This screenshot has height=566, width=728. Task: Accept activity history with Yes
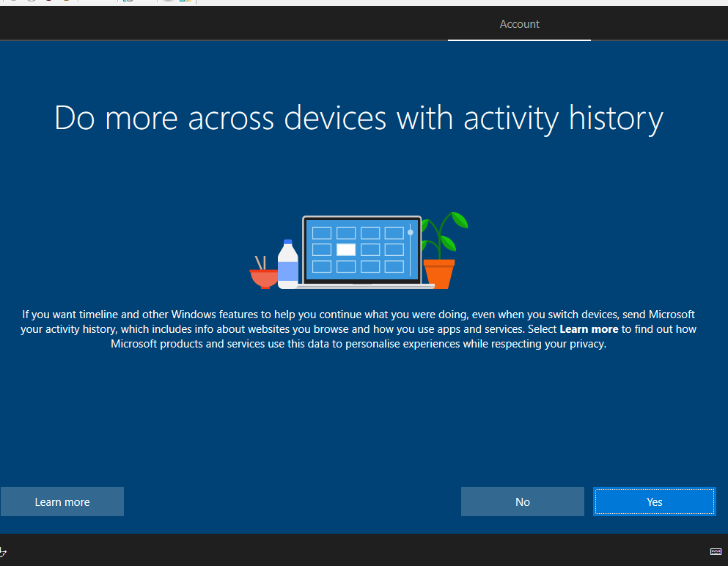coord(654,501)
